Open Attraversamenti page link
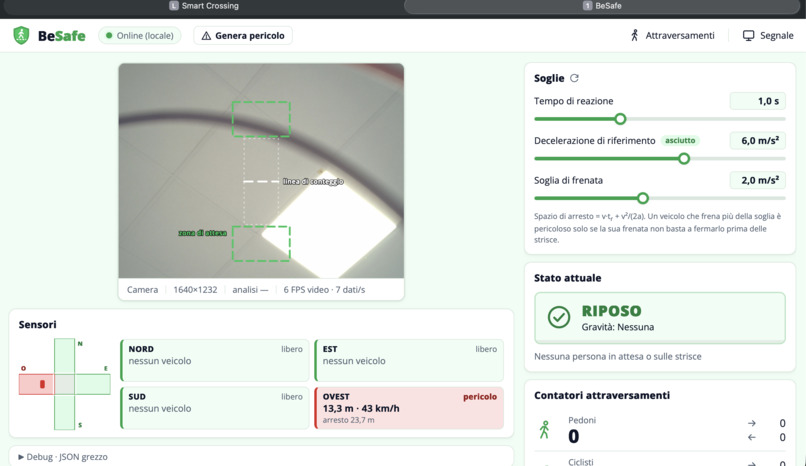Screen dimensions: 806x466 (672, 35)
